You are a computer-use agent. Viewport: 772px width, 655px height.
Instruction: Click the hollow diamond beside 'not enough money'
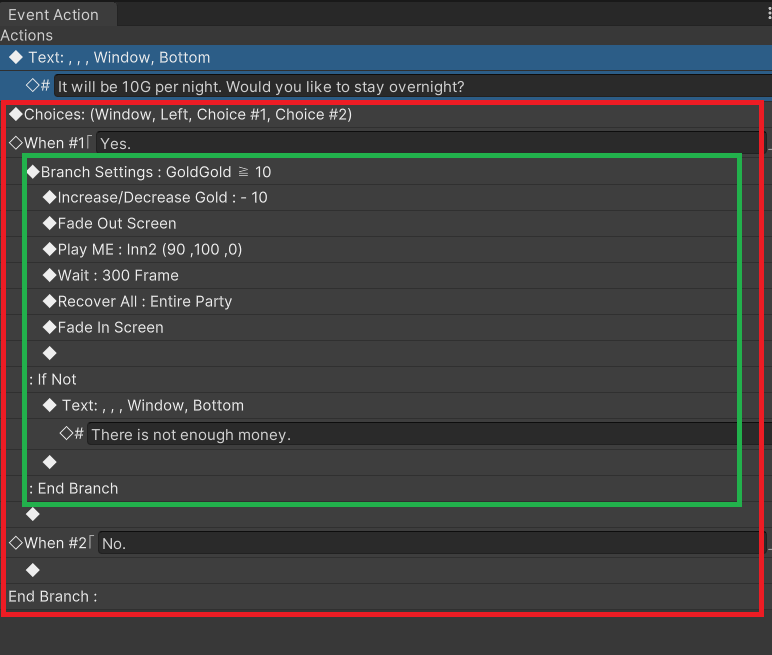point(66,433)
